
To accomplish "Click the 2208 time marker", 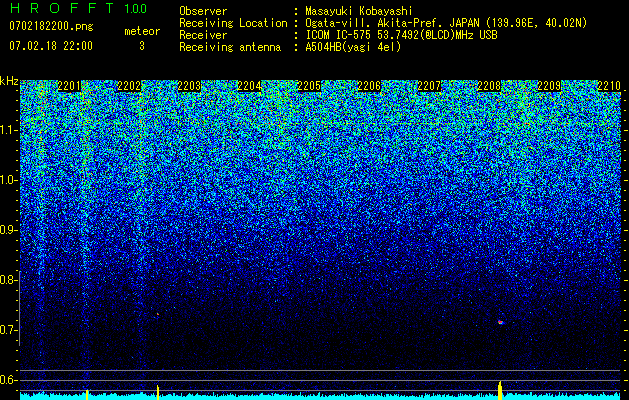I will 489,86.
